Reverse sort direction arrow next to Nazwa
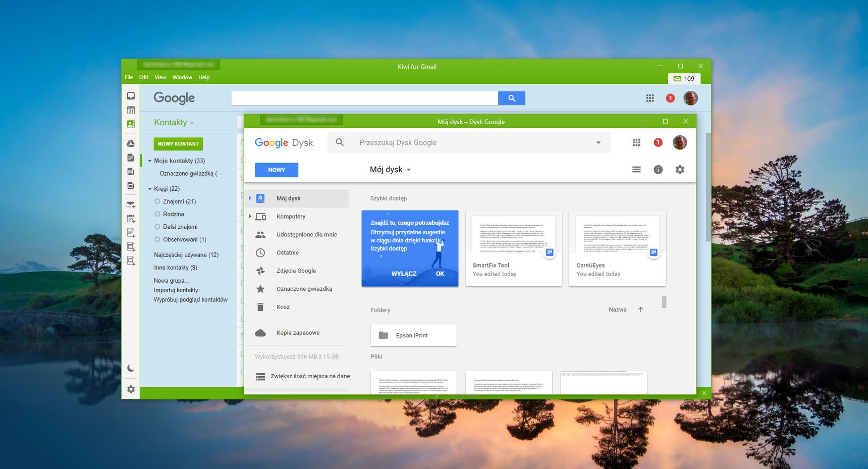Screen dimensions: 868x469 point(640,309)
